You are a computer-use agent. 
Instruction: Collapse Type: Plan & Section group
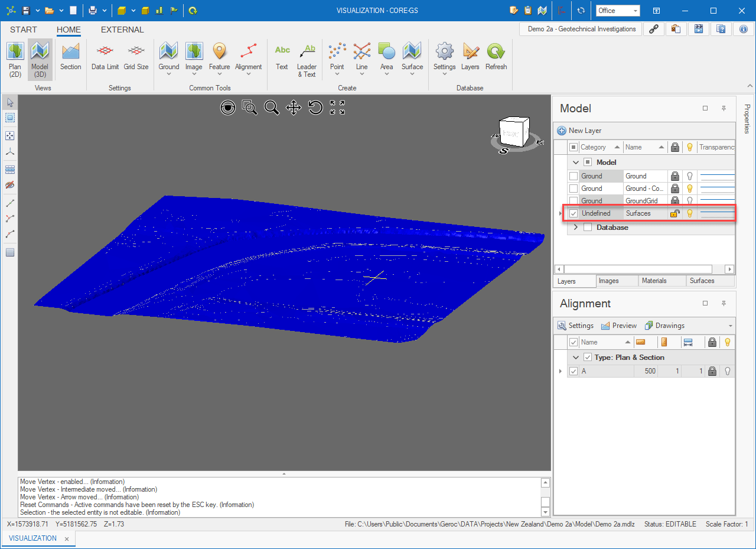pos(576,358)
